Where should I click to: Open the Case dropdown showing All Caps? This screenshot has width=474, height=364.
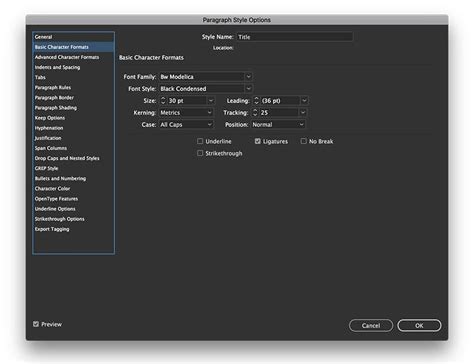click(186, 125)
